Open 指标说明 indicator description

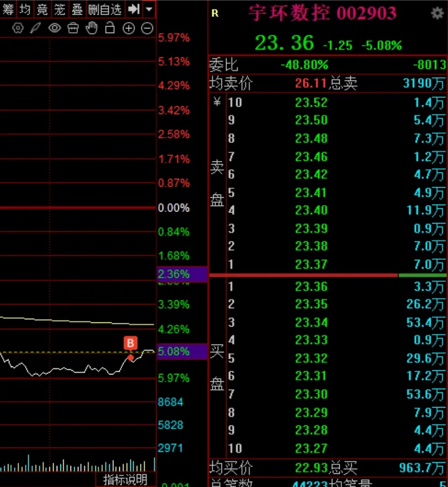point(125,479)
